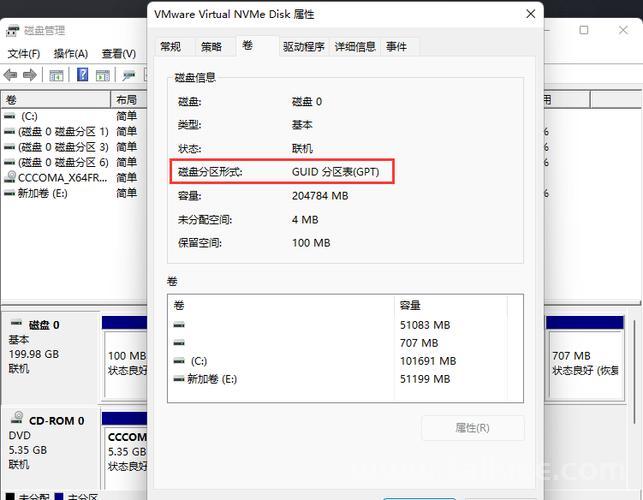The image size is (643, 500).
Task: Select 磁盘 0 磁盘分区 1 volume row
Action: coord(74,132)
